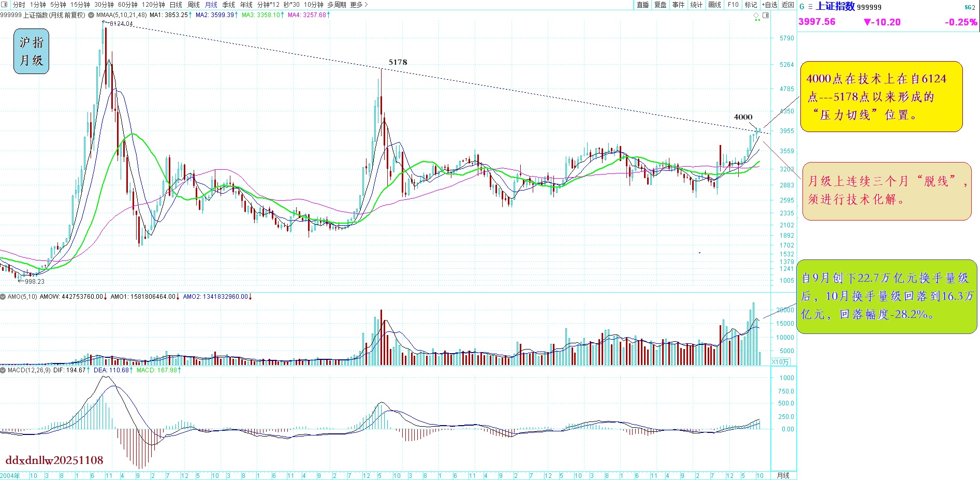Select the 60分钟 timeframe

coord(128,5)
